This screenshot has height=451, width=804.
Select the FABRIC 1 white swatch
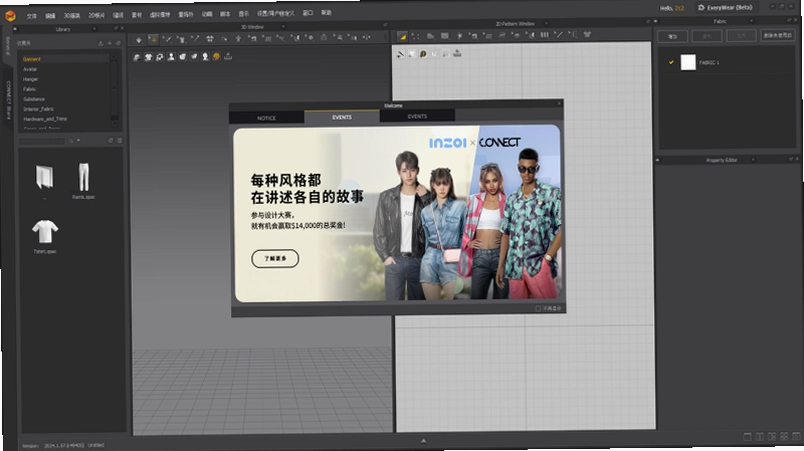click(x=688, y=63)
